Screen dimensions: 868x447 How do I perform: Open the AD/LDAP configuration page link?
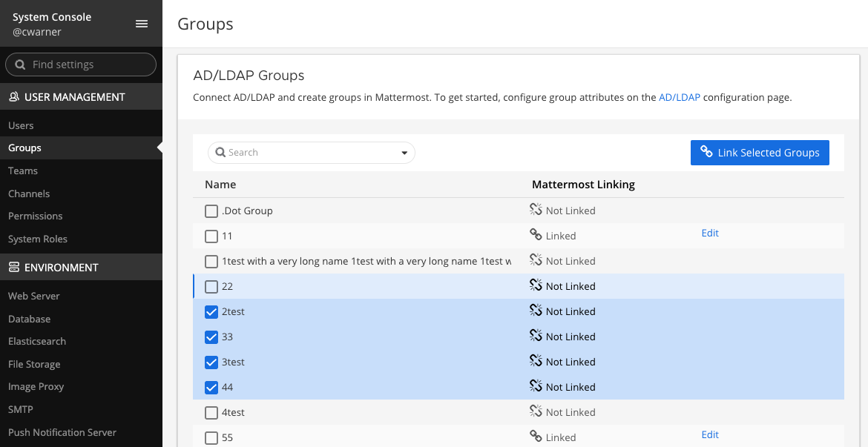pyautogui.click(x=680, y=96)
